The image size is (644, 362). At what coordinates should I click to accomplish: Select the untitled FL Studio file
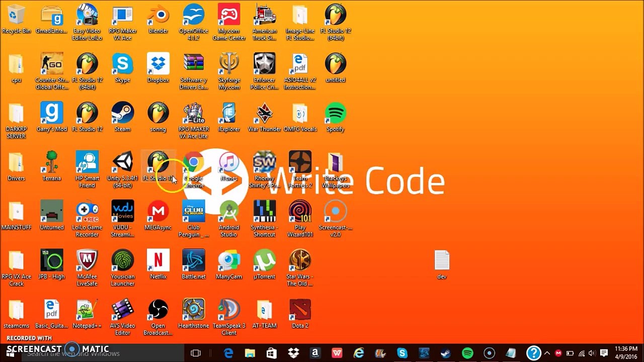[336, 68]
